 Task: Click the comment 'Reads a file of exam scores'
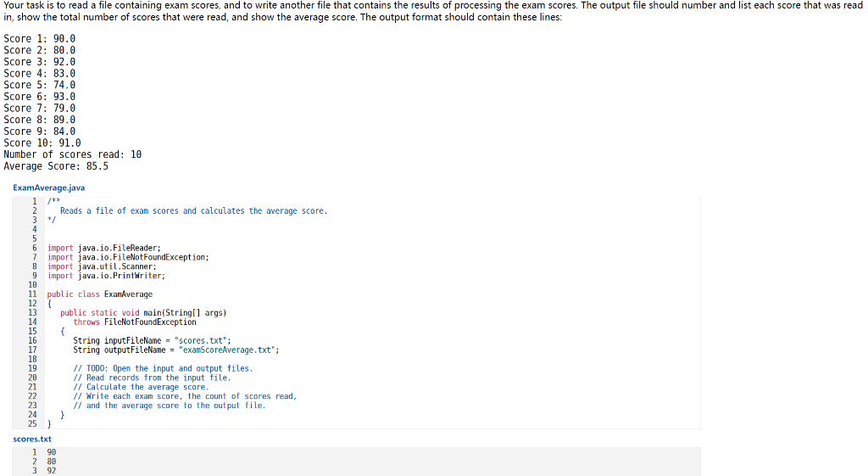point(194,210)
